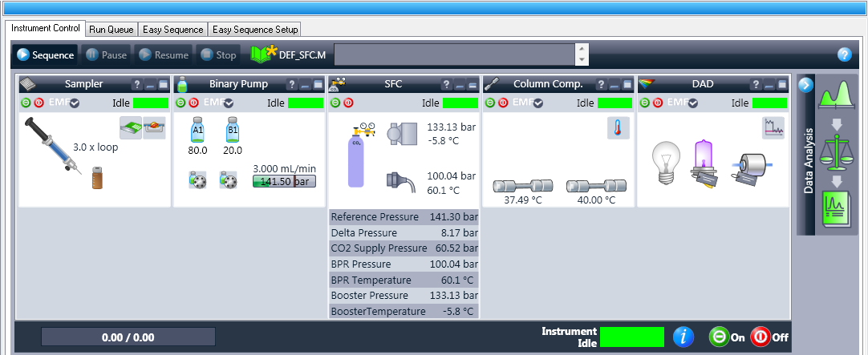Click the 141.50 bar pressure bar

coord(284,182)
